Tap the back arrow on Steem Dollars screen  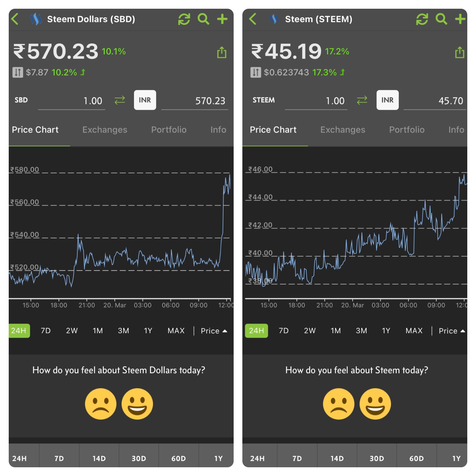(15, 19)
